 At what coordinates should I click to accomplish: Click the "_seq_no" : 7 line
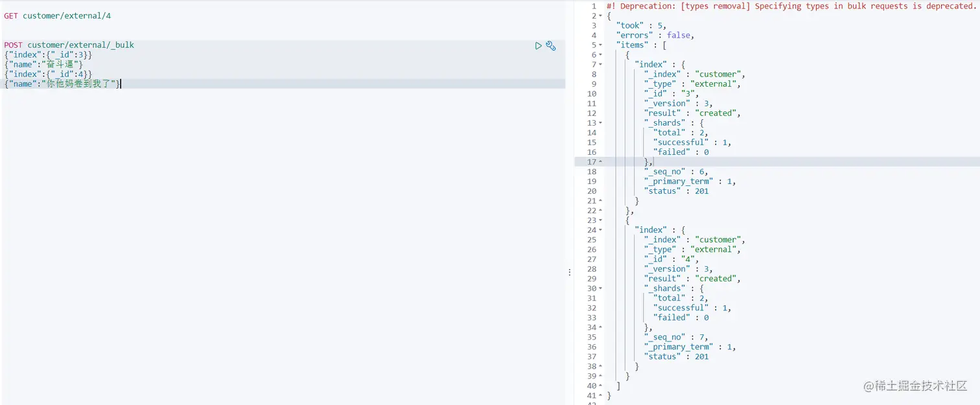676,337
